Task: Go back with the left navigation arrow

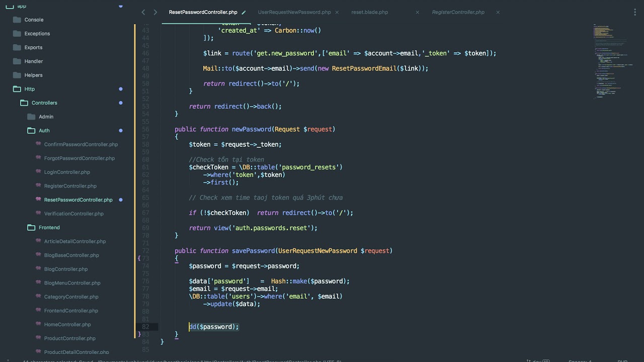Action: (143, 12)
